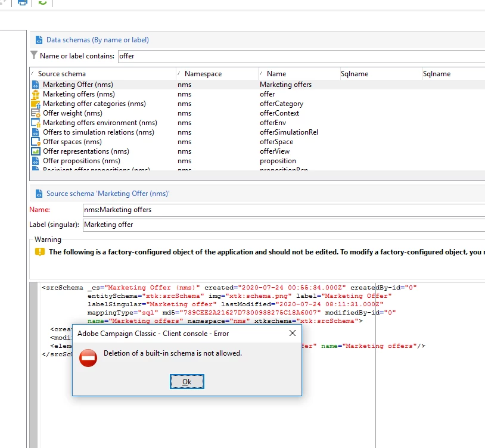Click the Offer propositions (nms) row icon
This screenshot has height=448, width=485.
[x=36, y=161]
